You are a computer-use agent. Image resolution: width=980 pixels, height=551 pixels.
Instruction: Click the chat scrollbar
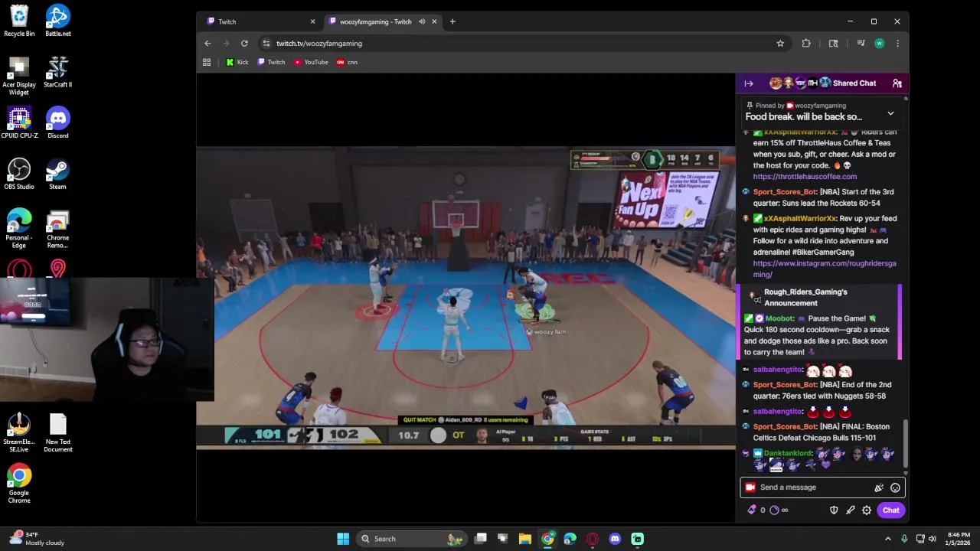pos(906,444)
